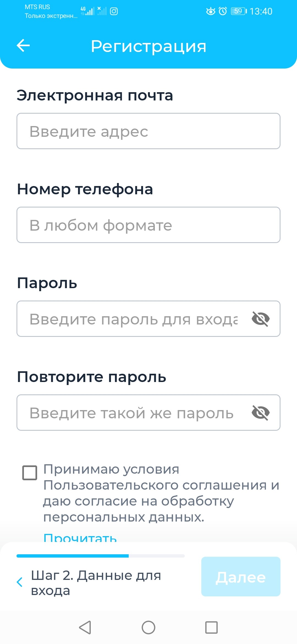Viewport: 297px width, 644px height.
Task: Tap the Android home circle button
Action: coord(148,627)
